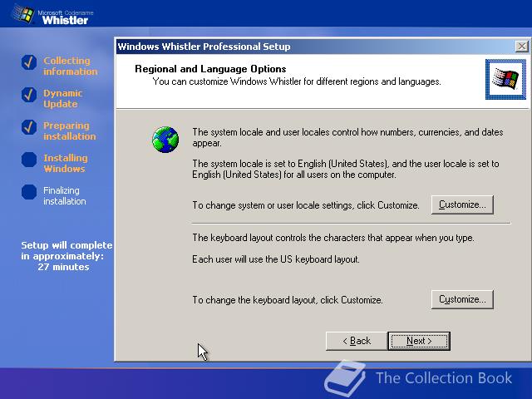The height and width of the screenshot is (399, 532).
Task: Click the globe icon in the dialog
Action: pyautogui.click(x=165, y=140)
